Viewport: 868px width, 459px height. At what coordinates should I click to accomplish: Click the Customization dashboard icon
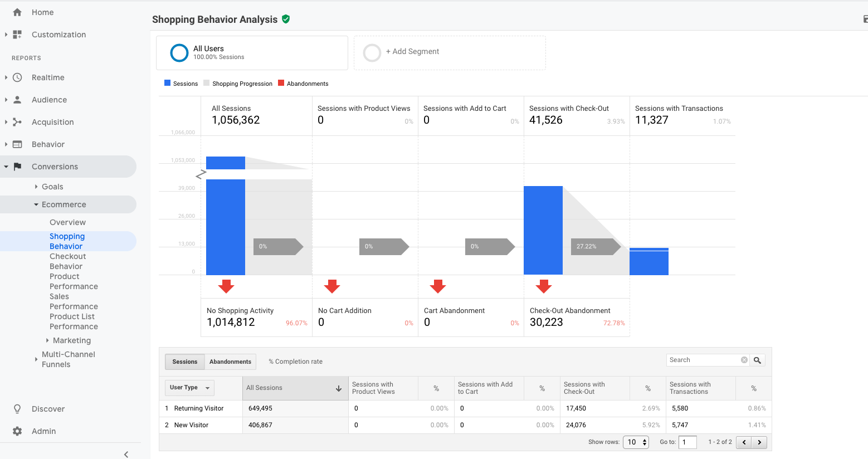click(x=17, y=35)
